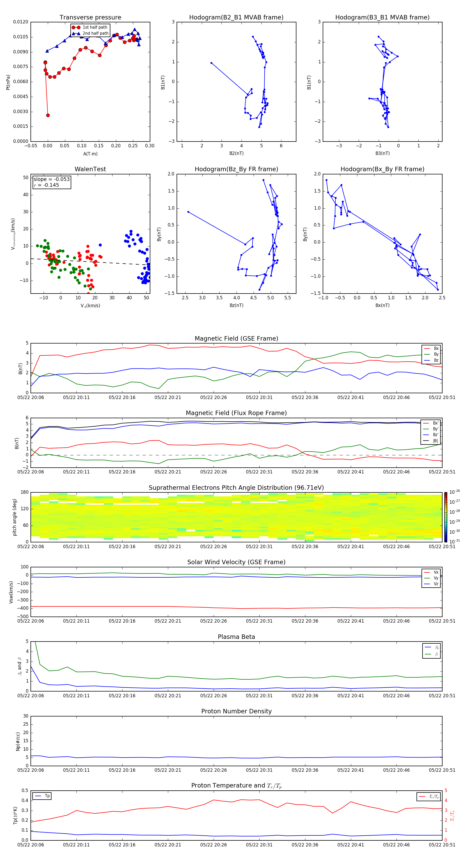Click the By legend entry in GSE magnetic field plot
This screenshot has height=868, width=473.
click(431, 354)
